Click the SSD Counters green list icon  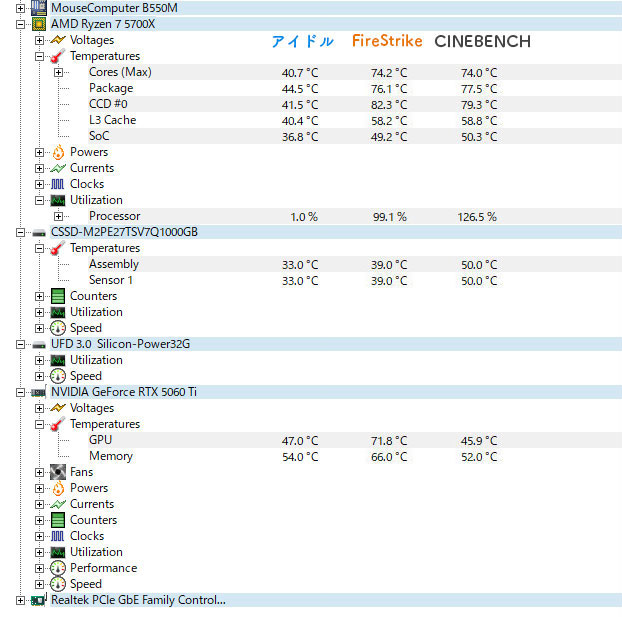point(58,296)
